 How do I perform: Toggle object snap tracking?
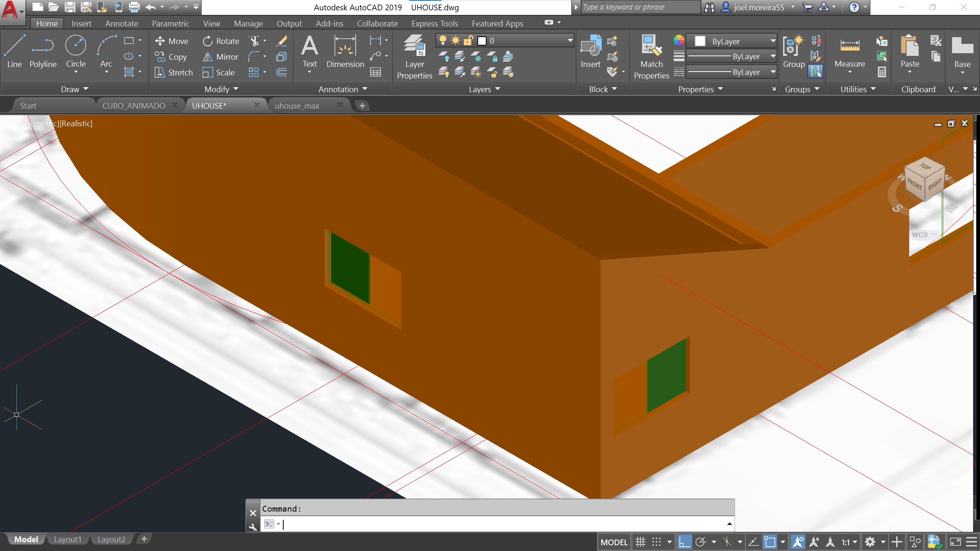pos(753,542)
